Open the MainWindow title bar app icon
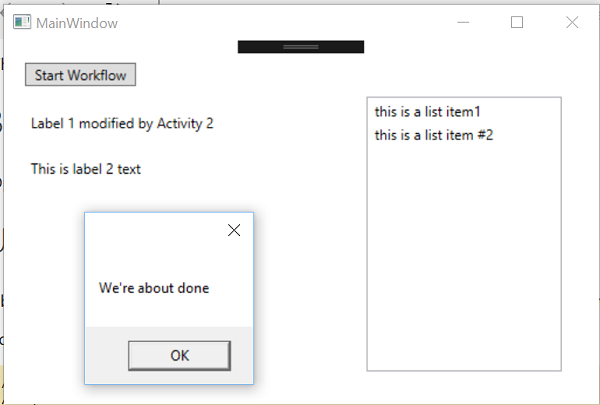The image size is (600, 405). (22, 22)
